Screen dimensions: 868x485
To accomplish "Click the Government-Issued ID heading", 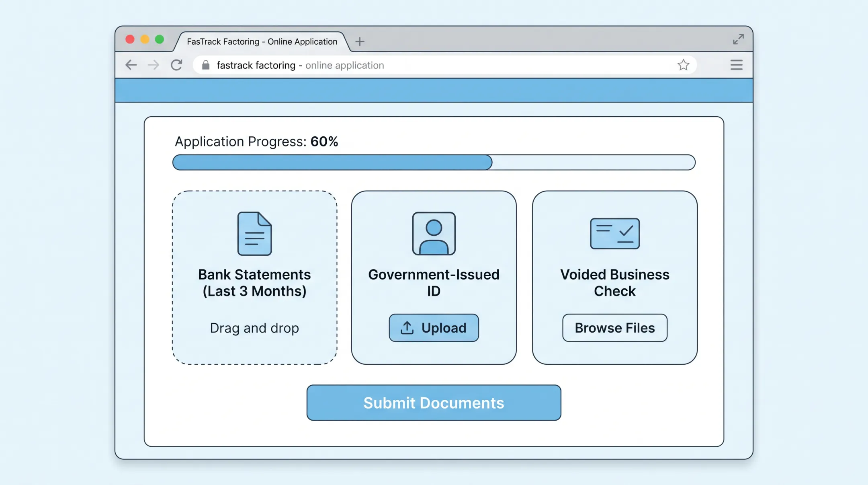I will coord(434,283).
